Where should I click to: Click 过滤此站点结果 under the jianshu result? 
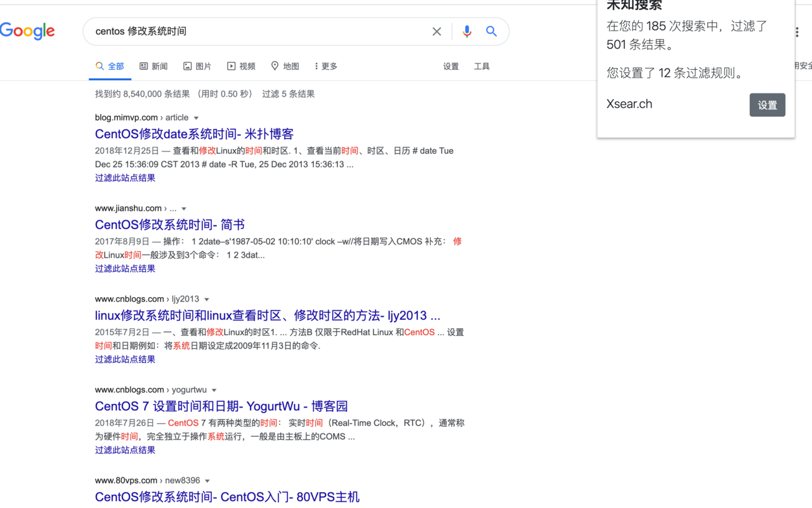coord(125,269)
